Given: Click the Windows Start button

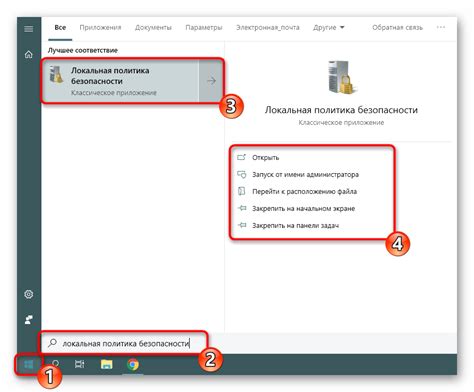Looking at the screenshot, I should 29,364.
